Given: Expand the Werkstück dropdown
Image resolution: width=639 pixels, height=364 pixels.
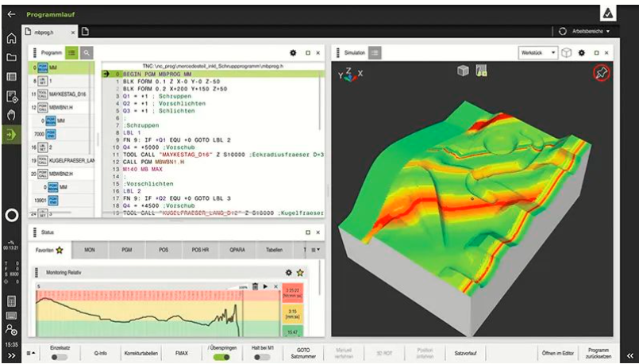Looking at the screenshot, I should [x=537, y=53].
